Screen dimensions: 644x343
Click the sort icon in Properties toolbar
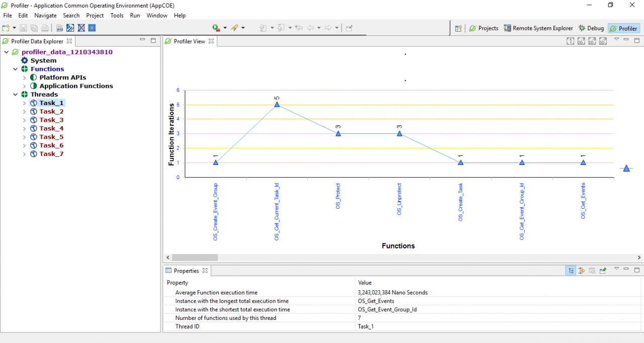point(582,270)
